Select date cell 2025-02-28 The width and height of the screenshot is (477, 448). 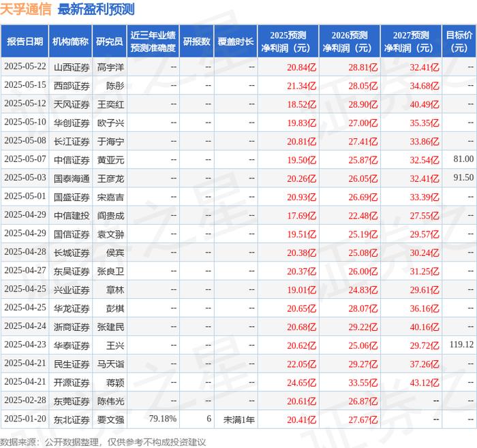click(25, 400)
